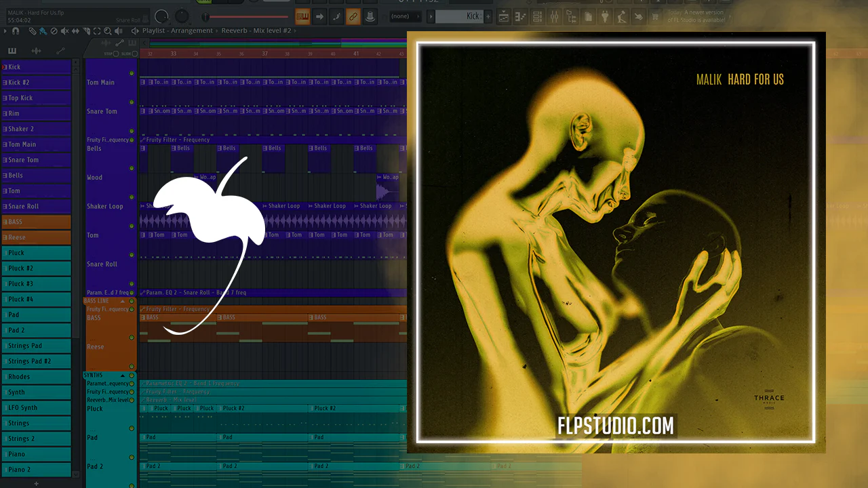Click the shopping cart icon

click(655, 16)
